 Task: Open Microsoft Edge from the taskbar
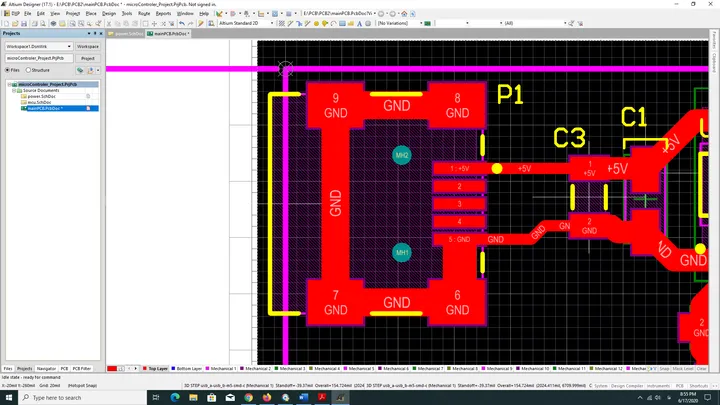coord(175,398)
